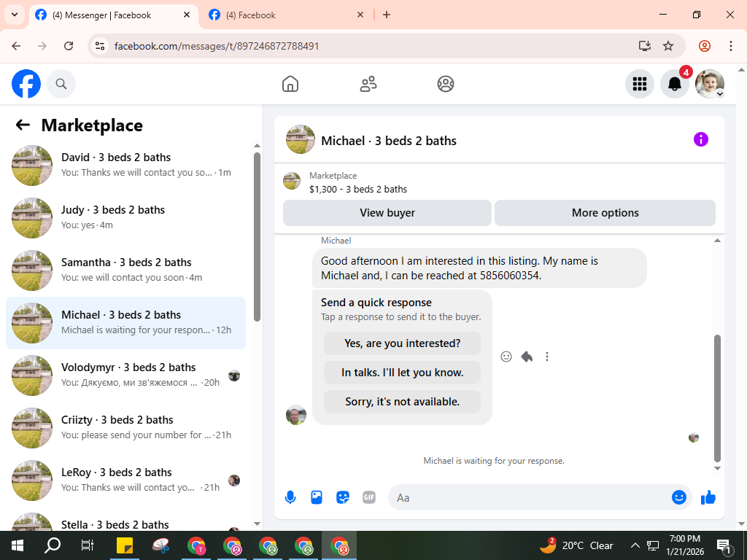Image resolution: width=747 pixels, height=560 pixels.
Task: Go to the Home feed icon
Action: coord(290,84)
